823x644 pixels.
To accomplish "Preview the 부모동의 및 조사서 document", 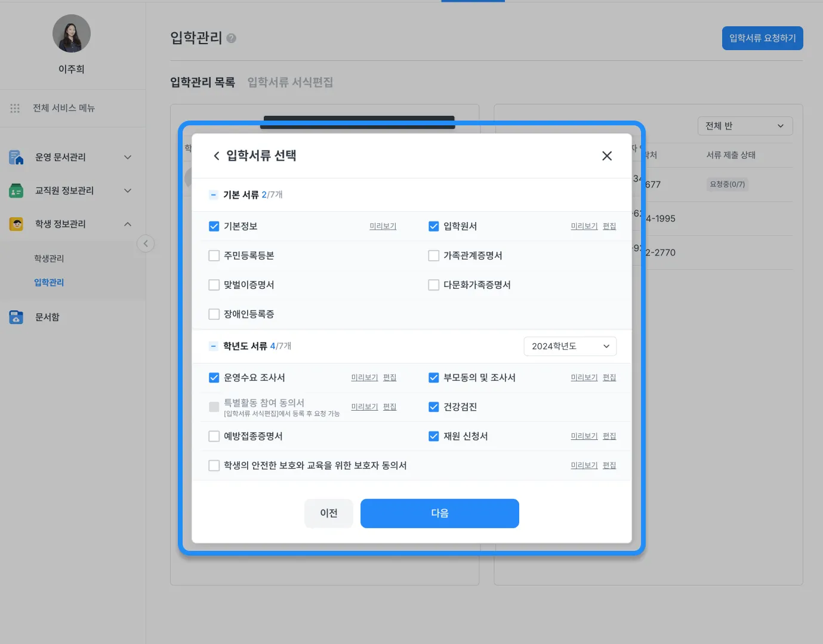I will [x=584, y=378].
